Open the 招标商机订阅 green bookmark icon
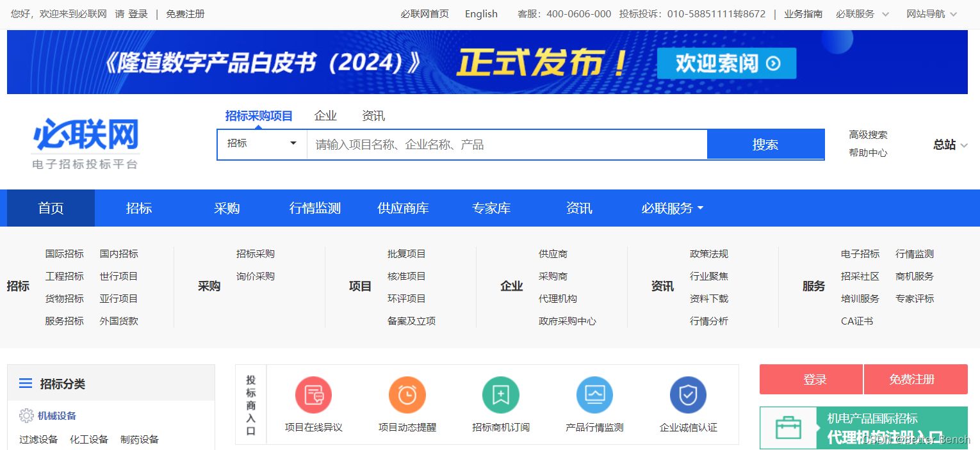The image size is (980, 450). [500, 395]
